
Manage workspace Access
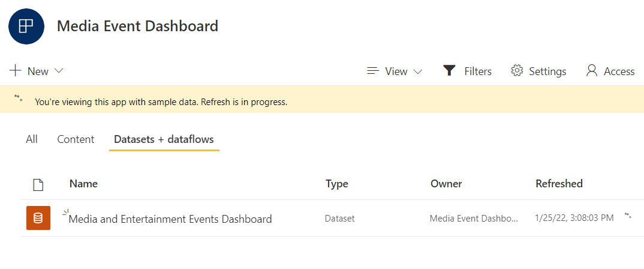click(619, 71)
